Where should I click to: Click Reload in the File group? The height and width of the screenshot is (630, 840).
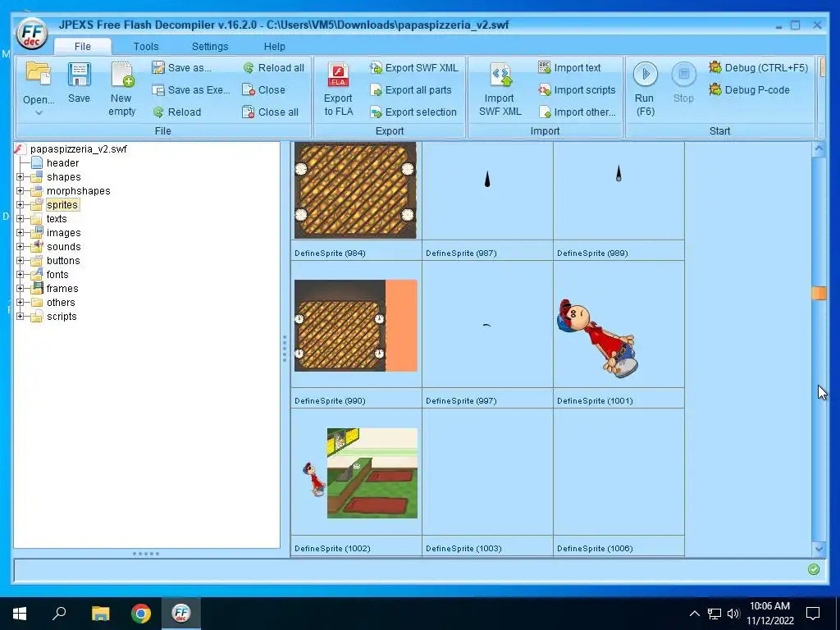click(x=176, y=112)
